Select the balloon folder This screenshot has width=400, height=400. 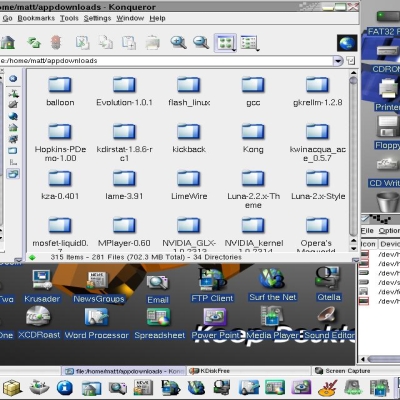(x=60, y=91)
